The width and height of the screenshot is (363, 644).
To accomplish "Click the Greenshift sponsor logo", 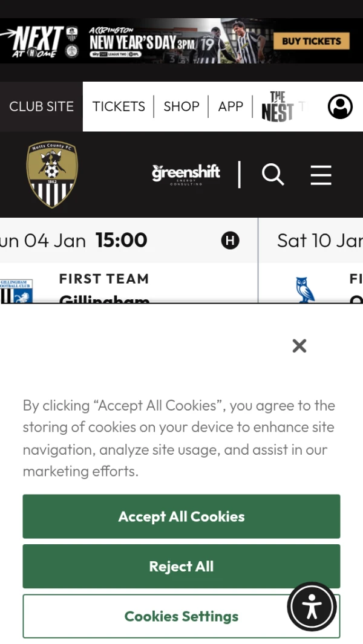I will 186,174.
